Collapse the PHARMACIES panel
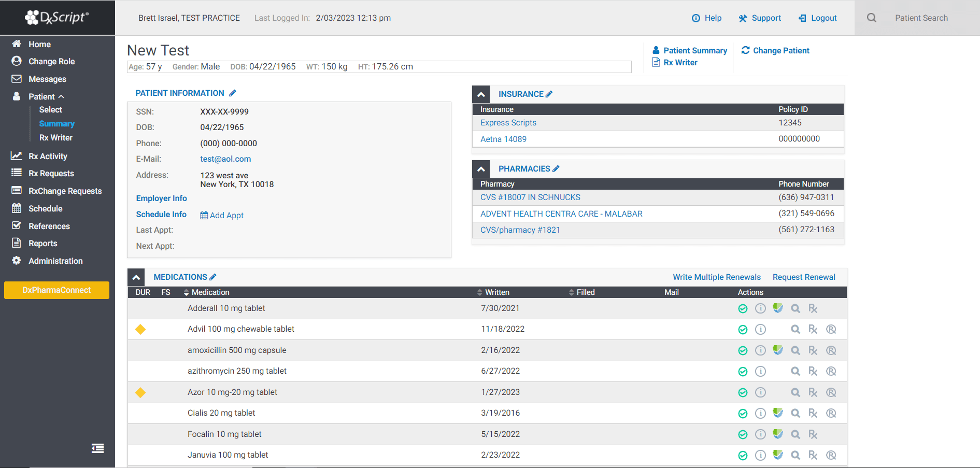 pos(481,168)
